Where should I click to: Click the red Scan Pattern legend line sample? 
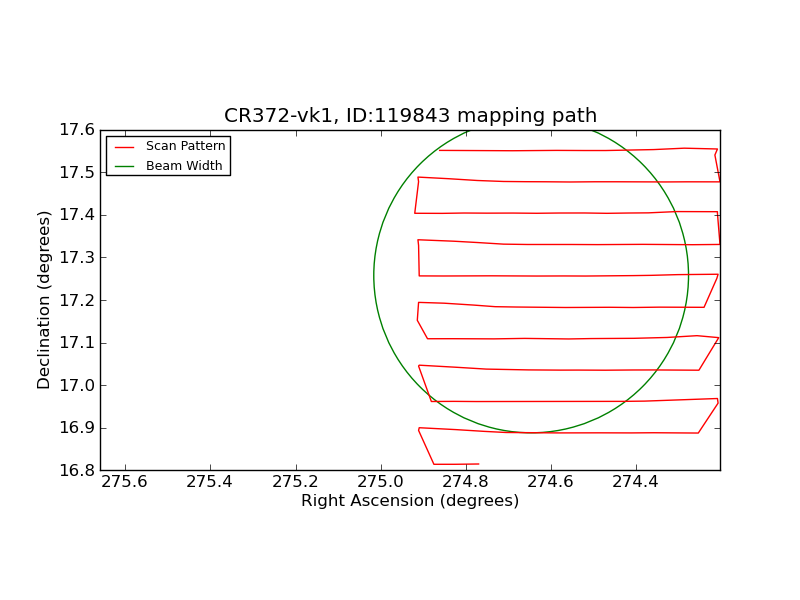[x=124, y=147]
